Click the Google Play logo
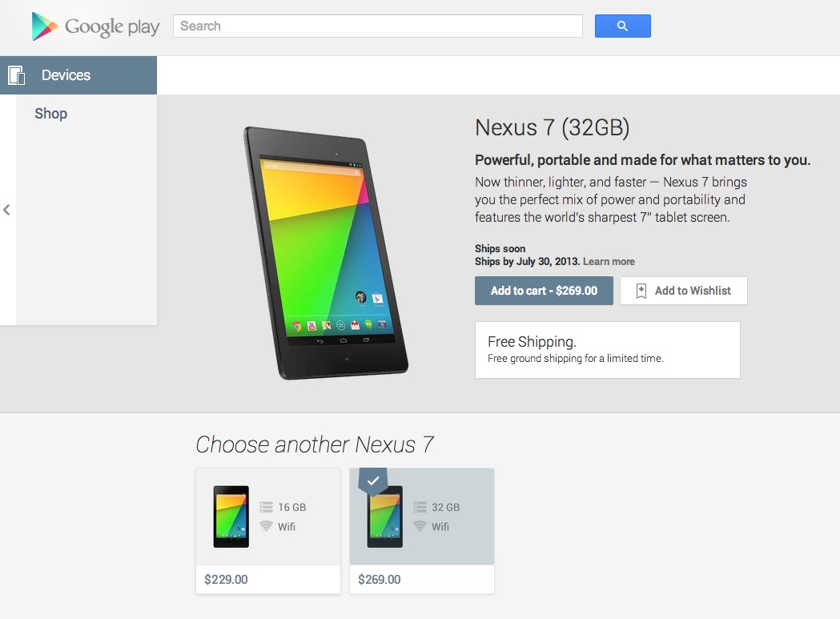This screenshot has height=619, width=840. coord(95,26)
